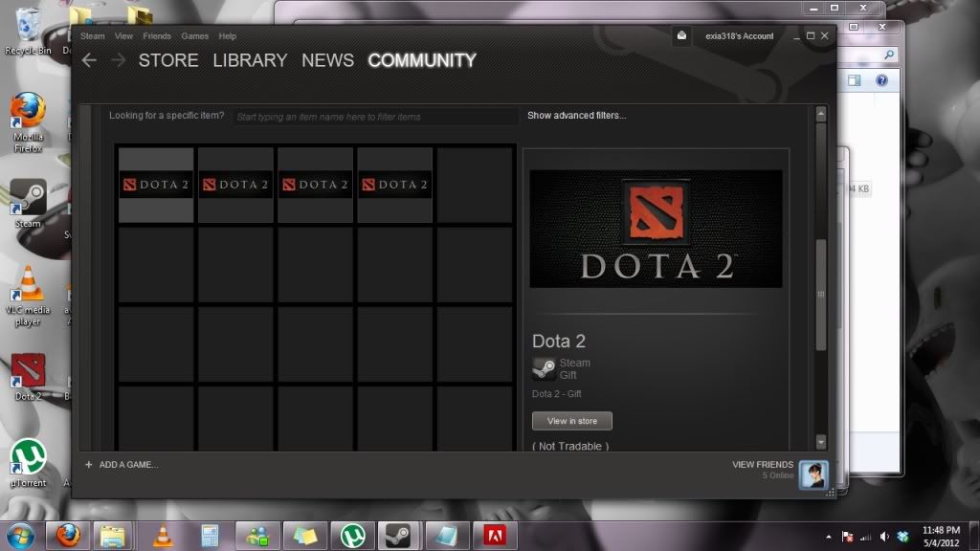Click the Steam taskbar button
The image size is (980, 551).
(x=397, y=536)
